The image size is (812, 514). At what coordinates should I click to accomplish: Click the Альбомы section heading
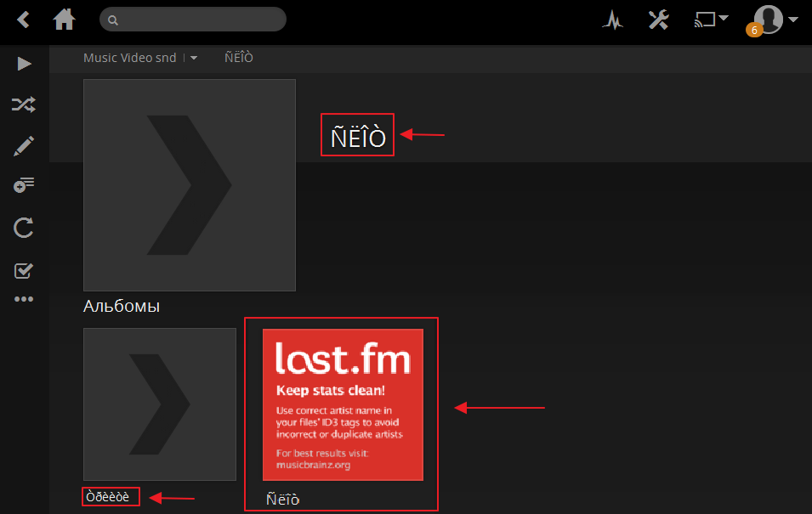122,307
